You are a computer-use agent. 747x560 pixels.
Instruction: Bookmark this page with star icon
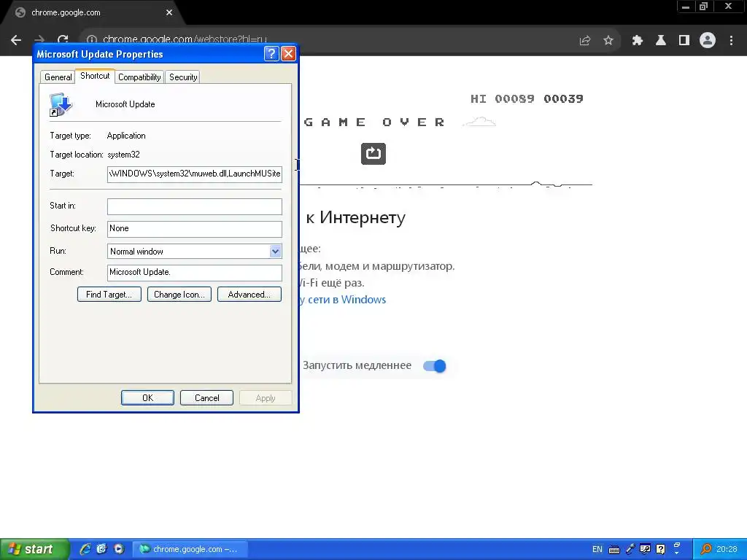point(608,41)
